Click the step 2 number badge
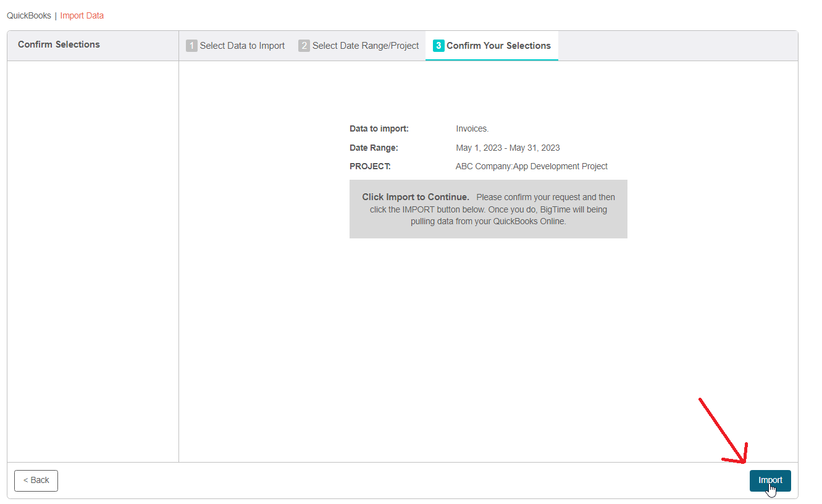The image size is (822, 504). click(304, 46)
